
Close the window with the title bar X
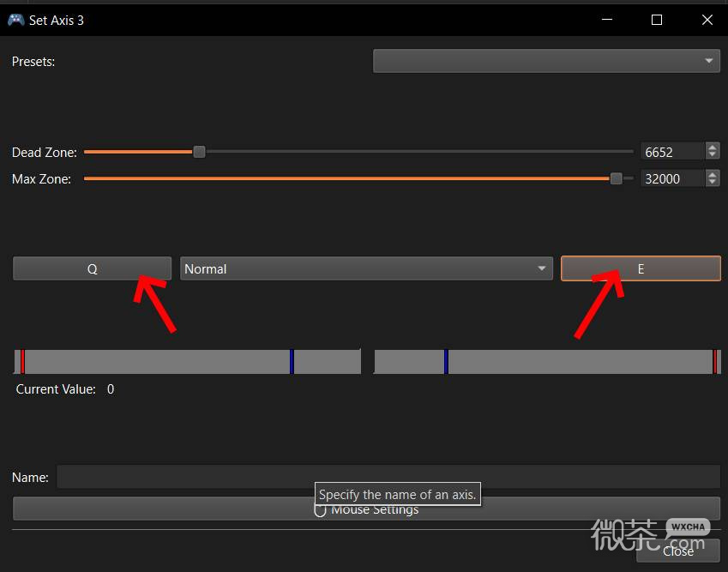(707, 20)
